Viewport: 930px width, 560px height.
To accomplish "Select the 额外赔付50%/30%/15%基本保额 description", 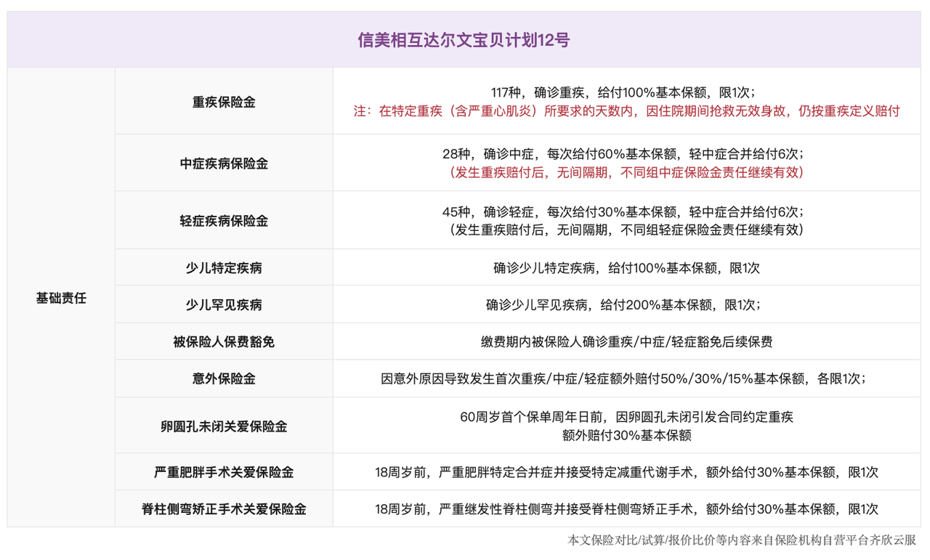I will click(x=626, y=378).
